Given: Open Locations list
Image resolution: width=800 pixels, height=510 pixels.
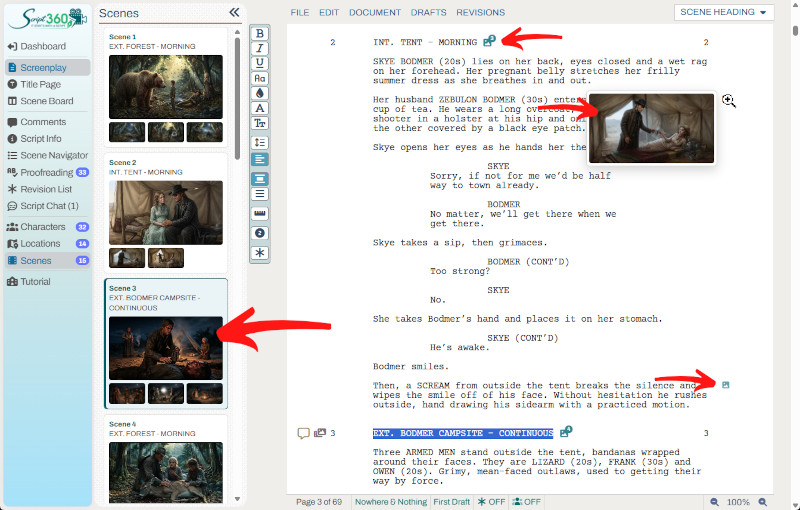Looking at the screenshot, I should [48, 244].
